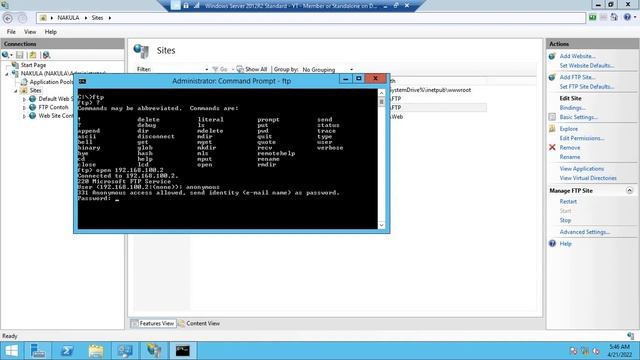
Task: Click the delete connection icon in Connections toolbar
Action: pos(46,55)
